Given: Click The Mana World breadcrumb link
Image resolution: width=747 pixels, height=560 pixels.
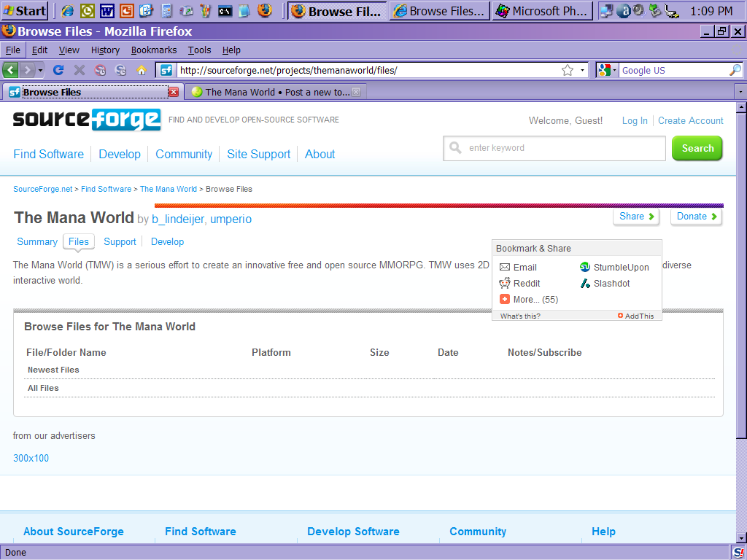Looking at the screenshot, I should 169,189.
